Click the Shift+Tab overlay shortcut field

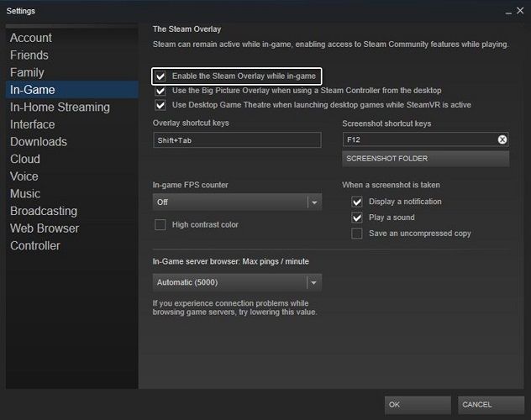[x=237, y=140]
